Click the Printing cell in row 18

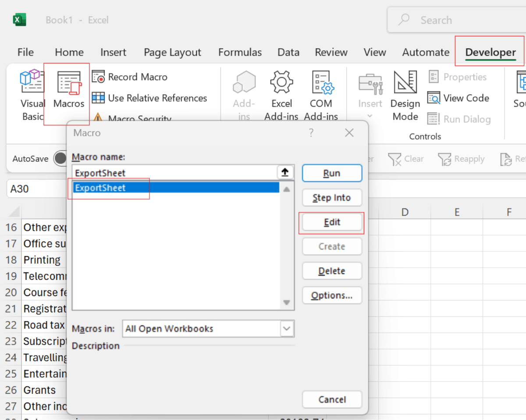click(x=44, y=260)
